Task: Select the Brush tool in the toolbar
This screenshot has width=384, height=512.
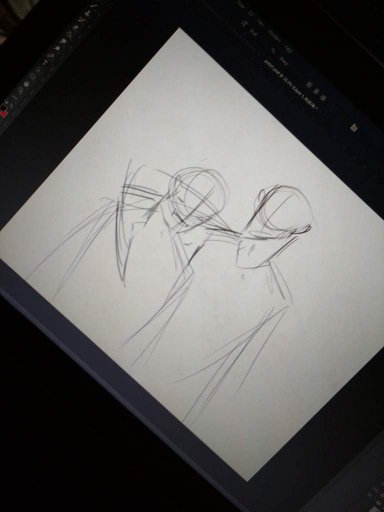Action: tap(94, 6)
